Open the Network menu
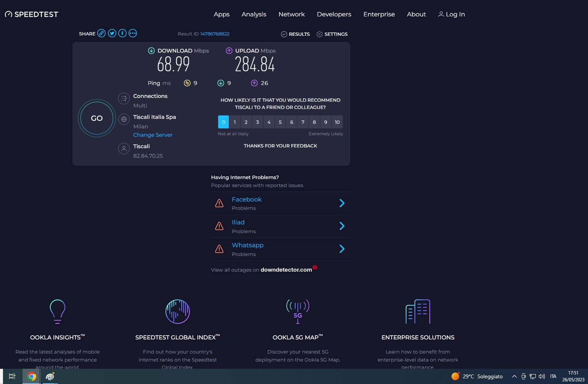The image size is (588, 384). click(292, 14)
